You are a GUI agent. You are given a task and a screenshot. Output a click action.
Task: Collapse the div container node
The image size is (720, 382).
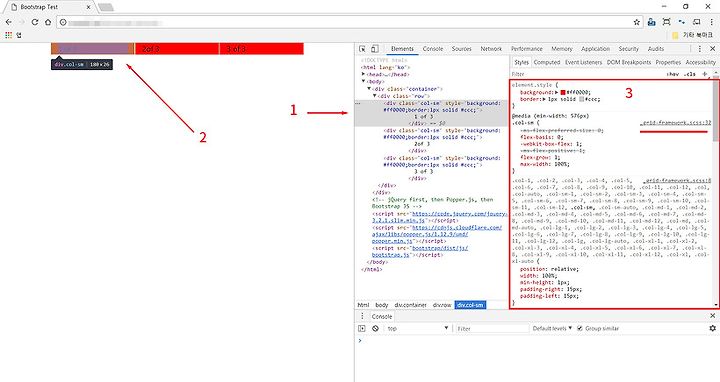click(369, 89)
